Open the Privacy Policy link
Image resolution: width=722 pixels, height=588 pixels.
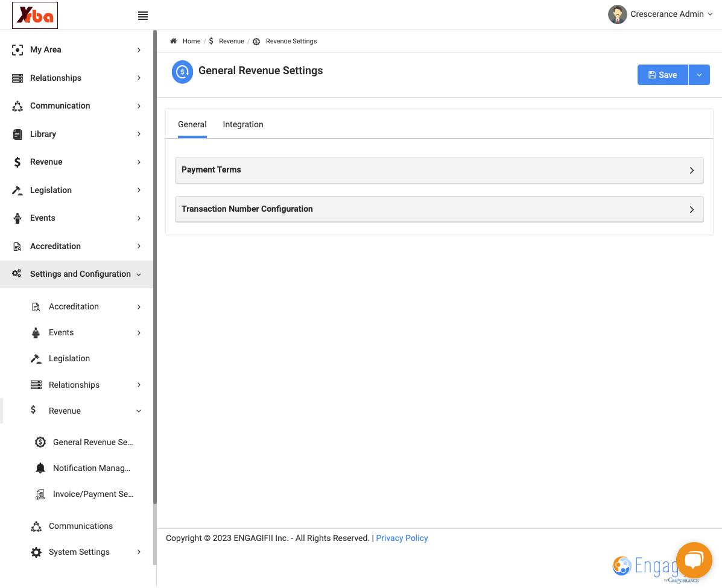[x=402, y=538]
